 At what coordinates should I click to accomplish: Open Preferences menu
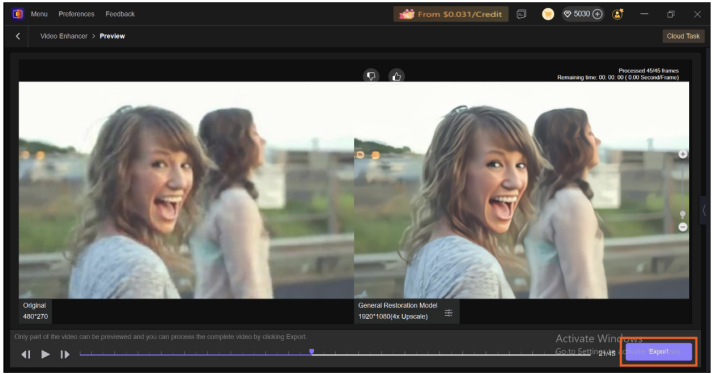pyautogui.click(x=76, y=14)
